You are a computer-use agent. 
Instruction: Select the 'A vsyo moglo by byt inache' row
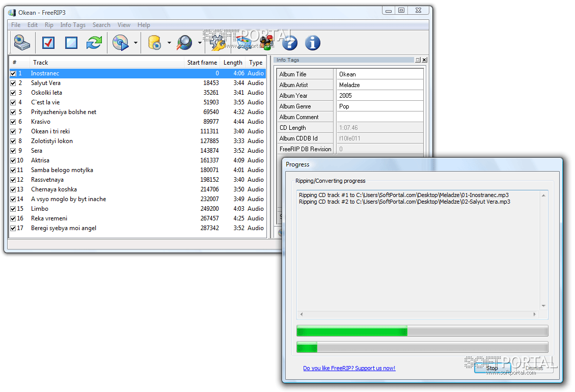point(138,199)
